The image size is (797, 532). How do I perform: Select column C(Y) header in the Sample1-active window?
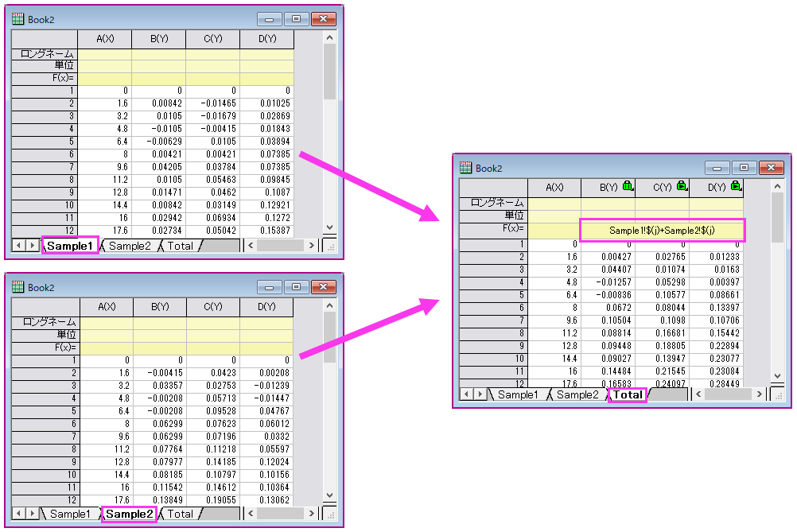(212, 39)
